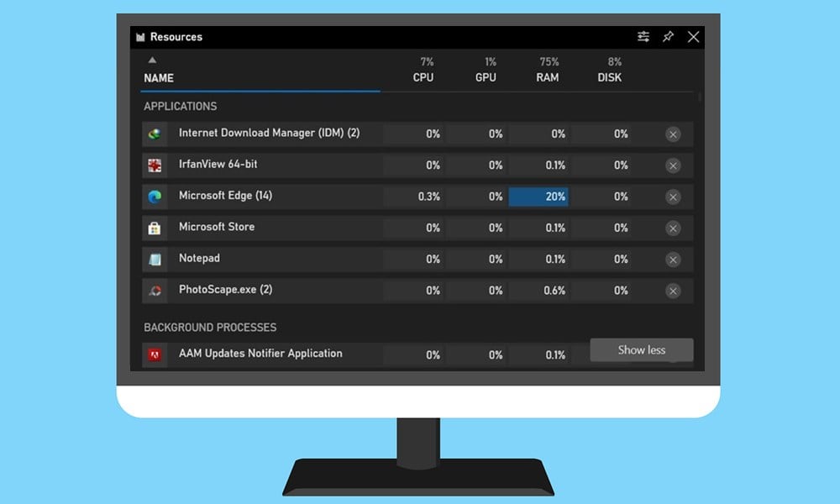Click the 0.1% RAM value for AAM Updates Notifier

coord(555,355)
